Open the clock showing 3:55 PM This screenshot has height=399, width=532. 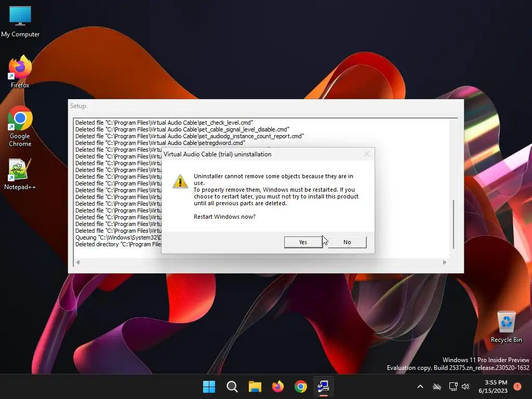[493, 387]
